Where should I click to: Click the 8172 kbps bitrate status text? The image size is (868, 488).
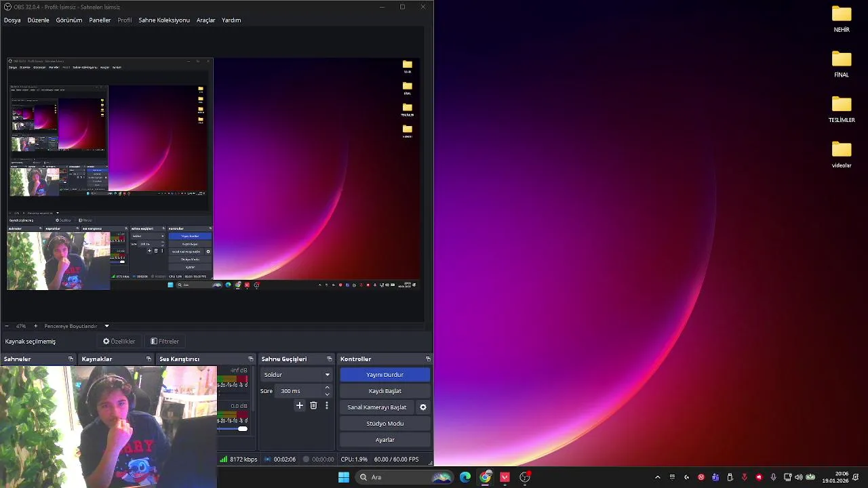click(x=243, y=459)
